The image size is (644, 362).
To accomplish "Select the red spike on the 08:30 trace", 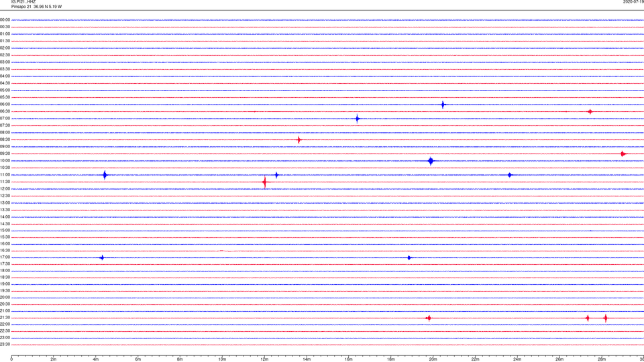I will click(299, 140).
